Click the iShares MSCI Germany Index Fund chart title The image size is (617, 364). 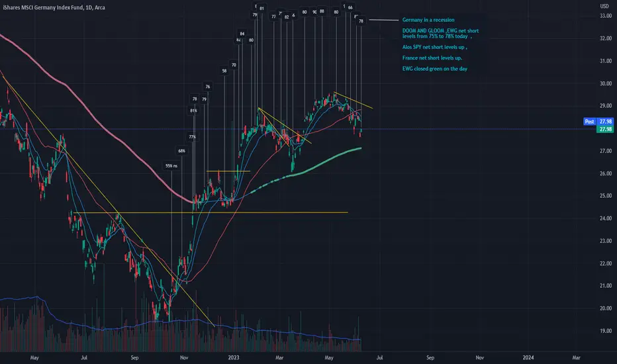tap(54, 7)
